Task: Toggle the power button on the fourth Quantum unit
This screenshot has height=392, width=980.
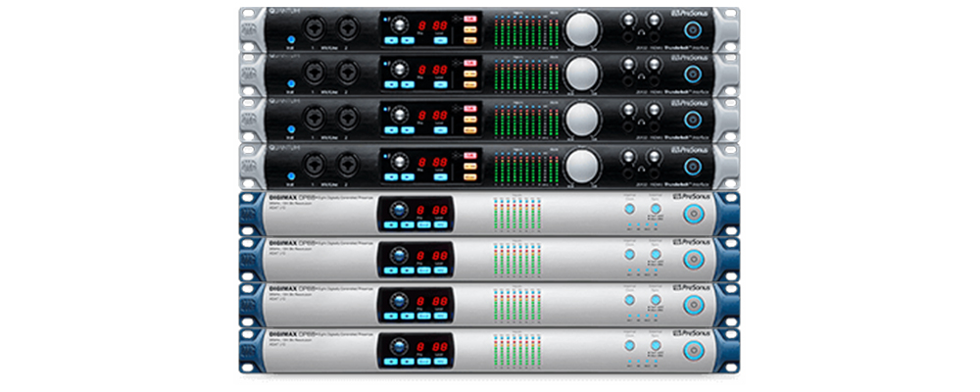Action: pos(693,166)
